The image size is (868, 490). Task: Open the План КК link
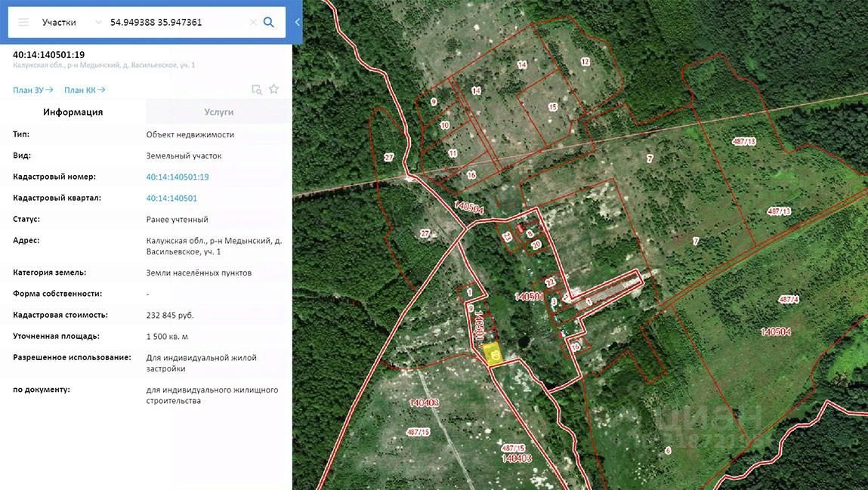84,91
